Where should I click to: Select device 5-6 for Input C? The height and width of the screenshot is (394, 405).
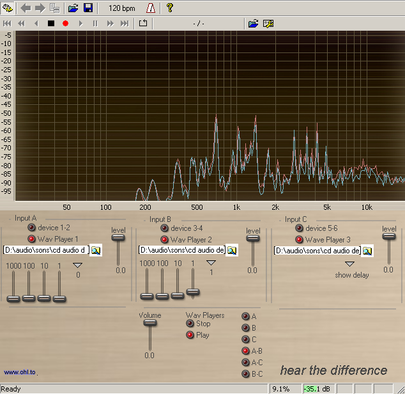[x=299, y=228]
